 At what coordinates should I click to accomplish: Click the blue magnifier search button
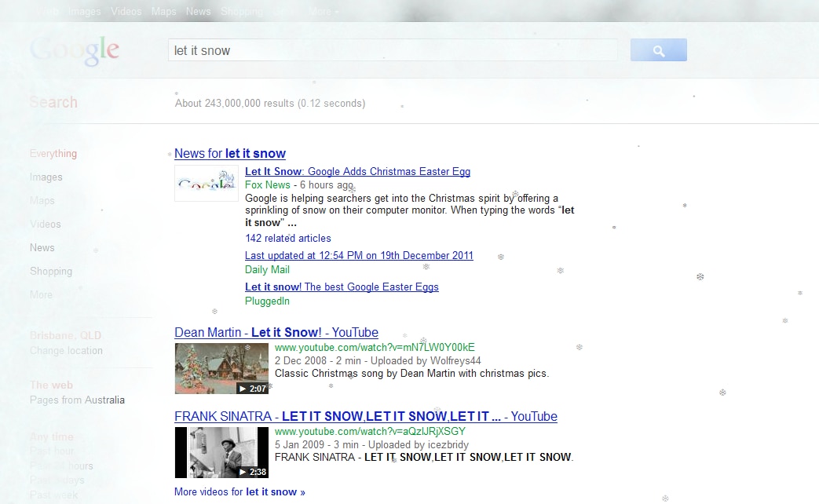click(x=658, y=50)
